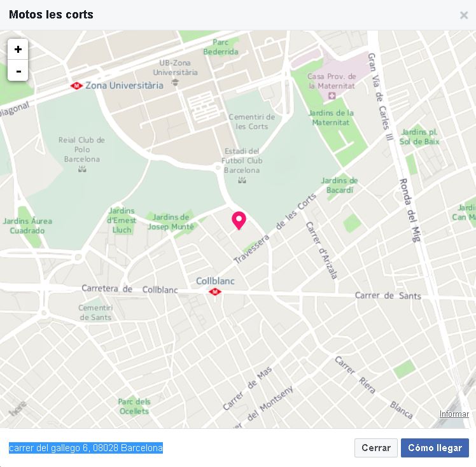Open the Informar link on map
This screenshot has width=476, height=467.
tap(454, 414)
